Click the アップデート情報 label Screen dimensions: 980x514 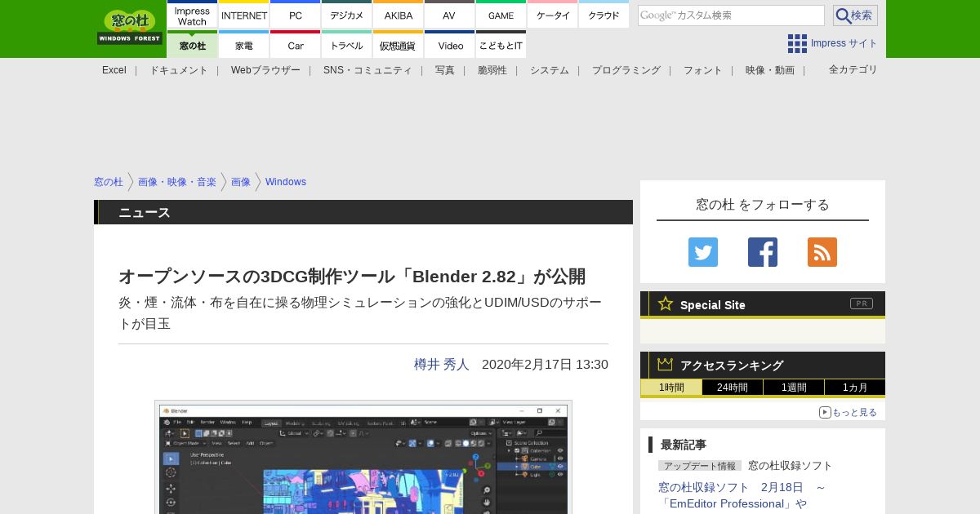pyautogui.click(x=700, y=466)
